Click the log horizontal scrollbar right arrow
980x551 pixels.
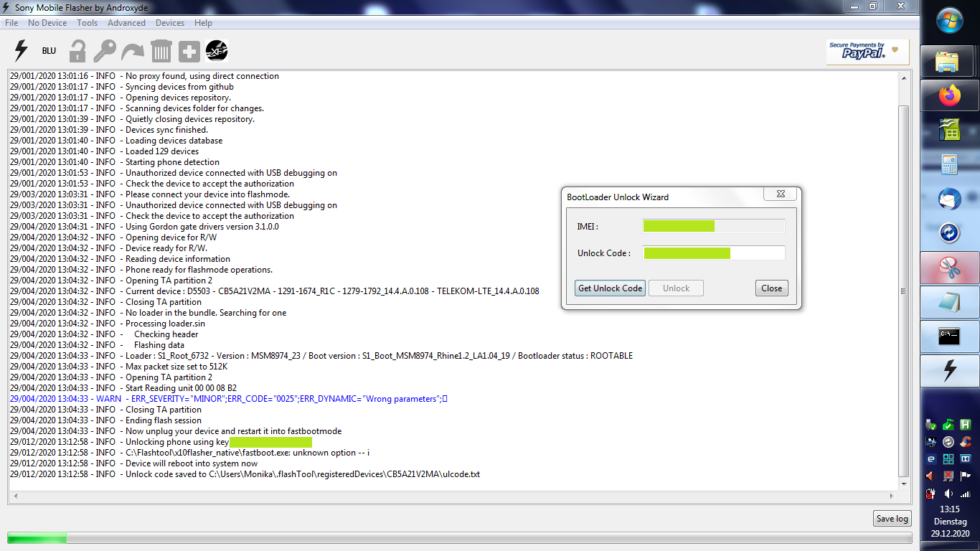[x=892, y=496]
